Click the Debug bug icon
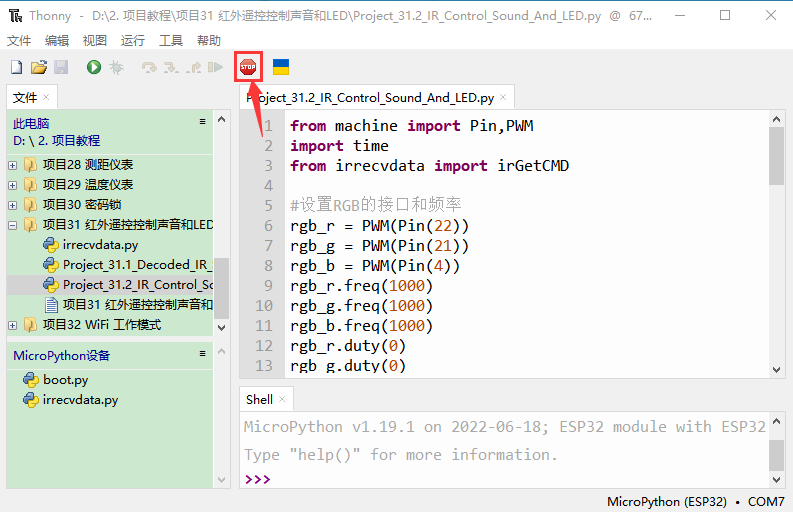The image size is (793, 512). pos(116,67)
